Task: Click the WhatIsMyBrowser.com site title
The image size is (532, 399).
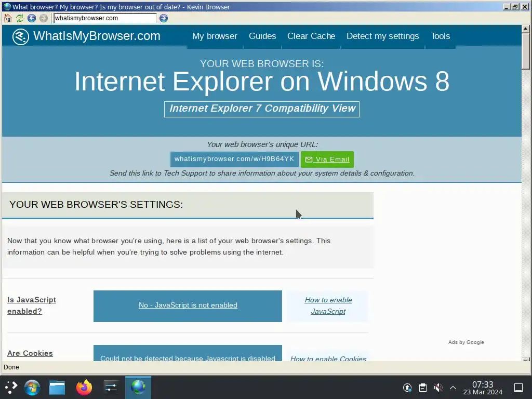Action: click(97, 36)
